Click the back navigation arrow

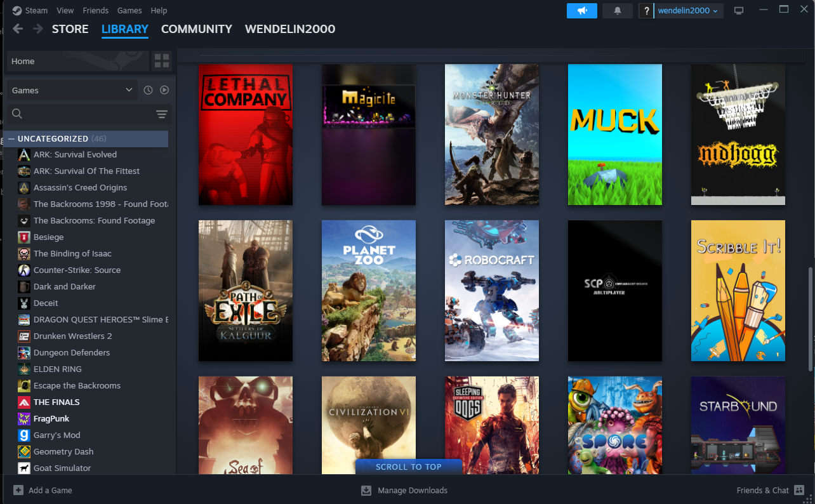tap(18, 29)
